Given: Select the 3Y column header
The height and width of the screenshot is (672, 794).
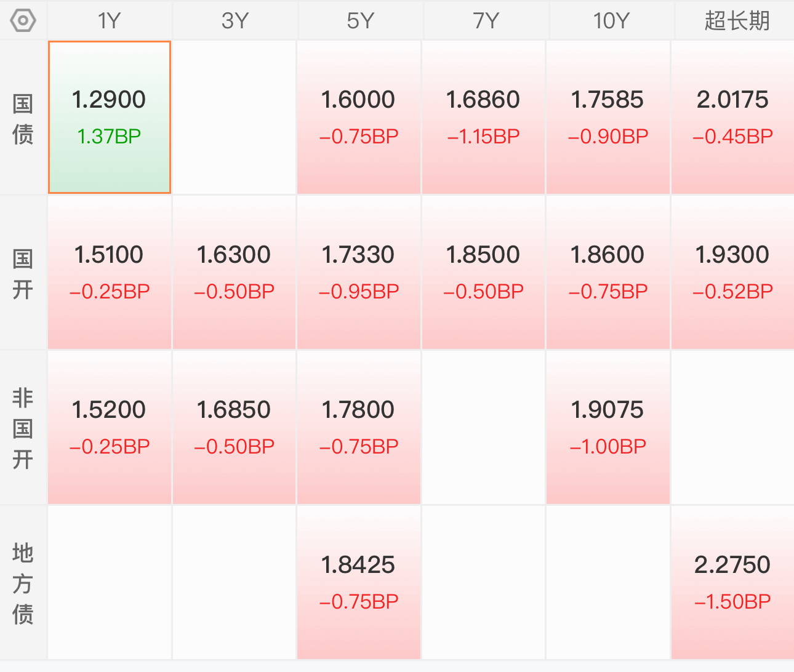Looking at the screenshot, I should [235, 20].
